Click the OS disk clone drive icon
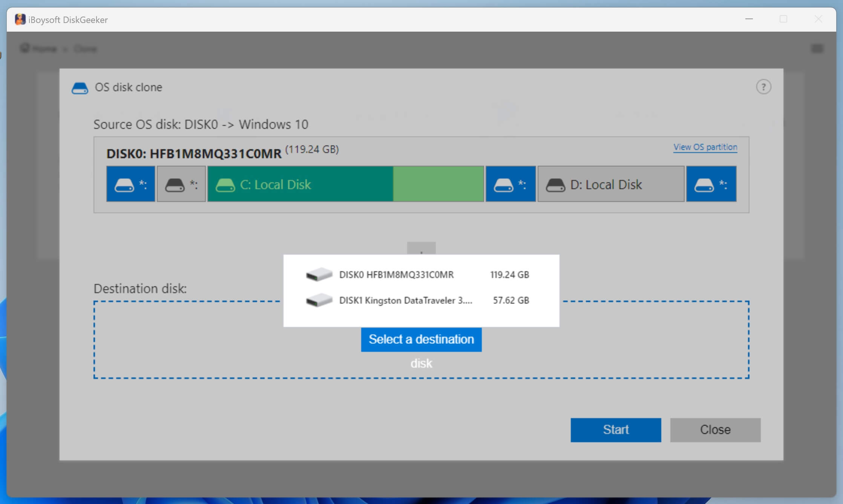This screenshot has height=504, width=843. (x=80, y=88)
